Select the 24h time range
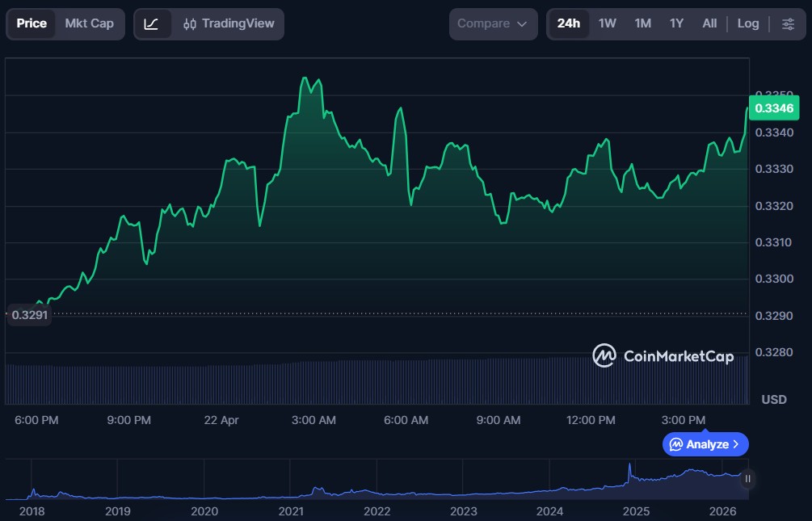The width and height of the screenshot is (812, 521). tap(569, 23)
